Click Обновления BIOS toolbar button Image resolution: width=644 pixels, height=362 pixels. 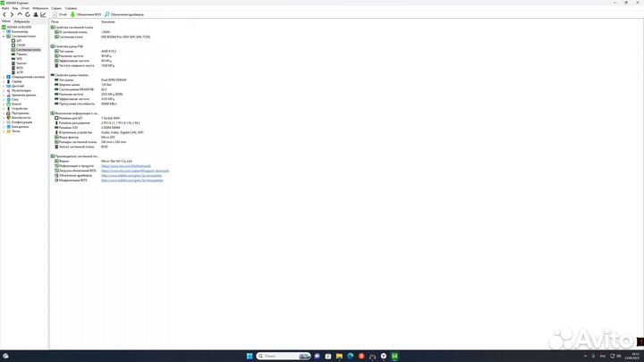pyautogui.click(x=86, y=14)
